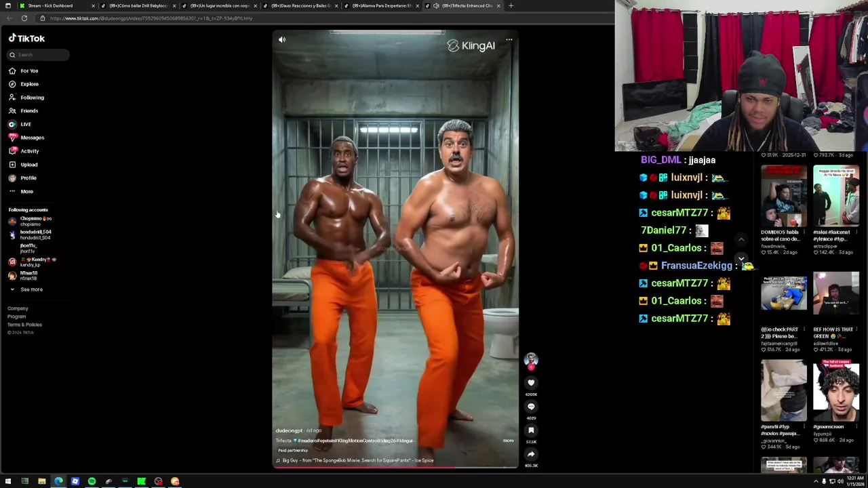This screenshot has width=868, height=488.
Task: Open the video options three-dot menu
Action: [509, 40]
